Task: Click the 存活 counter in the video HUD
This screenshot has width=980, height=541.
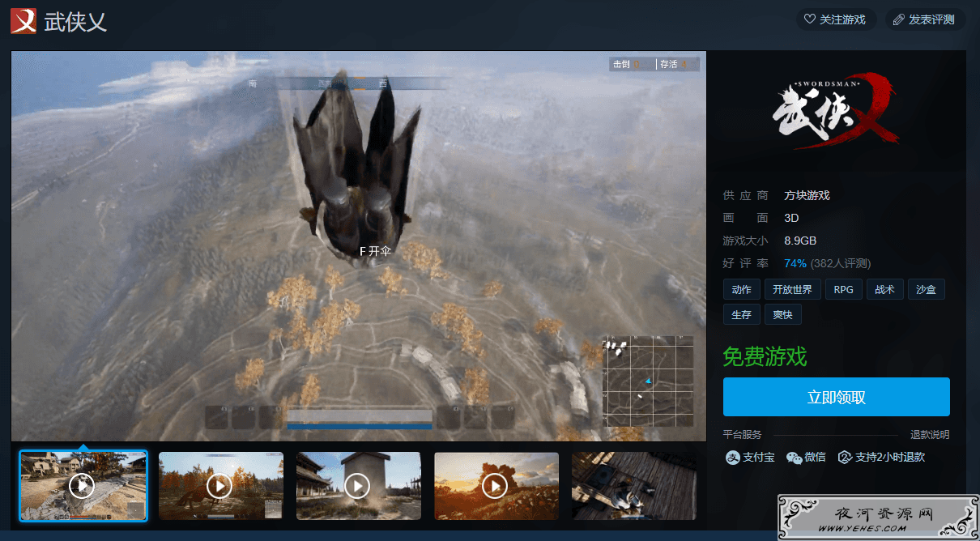Action: tap(673, 64)
